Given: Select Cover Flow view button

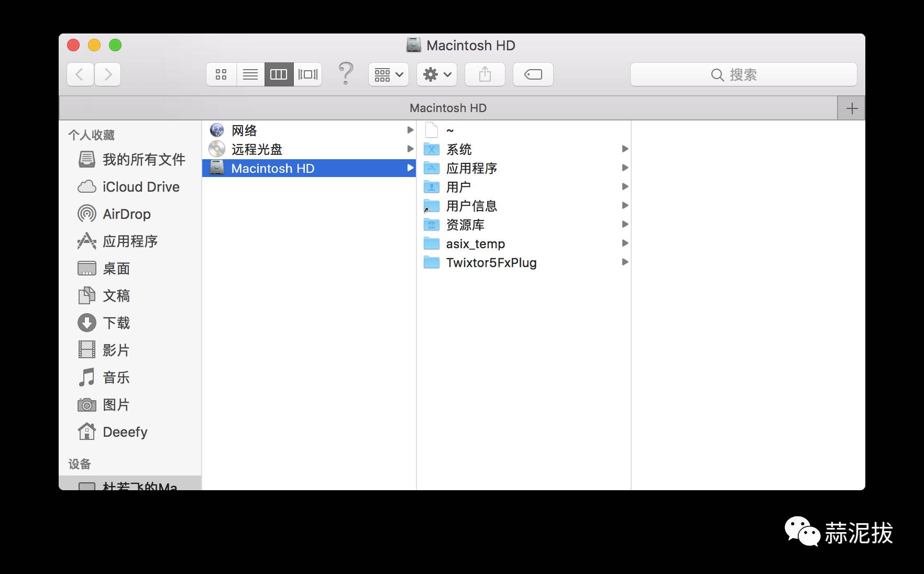Looking at the screenshot, I should coord(308,74).
